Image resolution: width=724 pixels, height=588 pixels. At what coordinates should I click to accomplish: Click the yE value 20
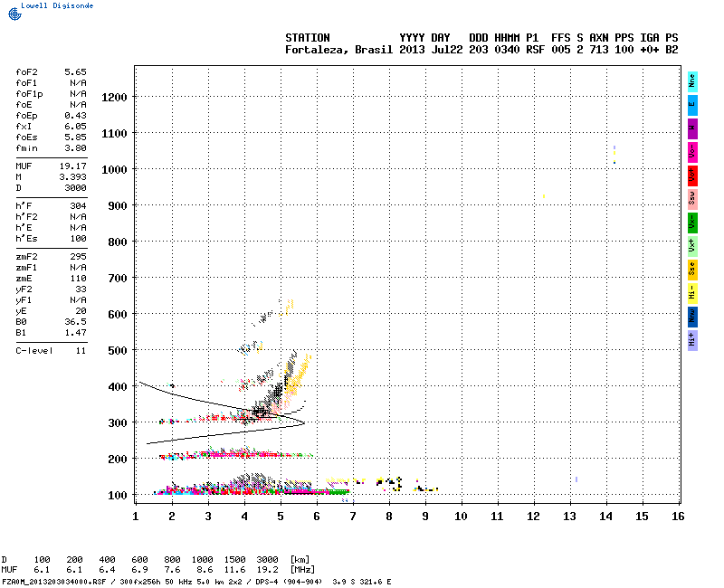[81, 311]
